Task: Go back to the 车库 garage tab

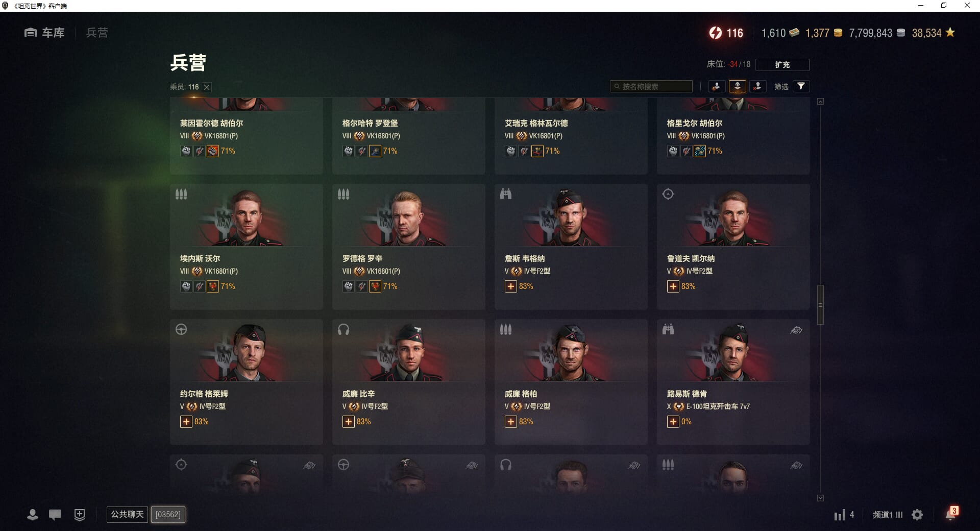Action: coord(44,33)
